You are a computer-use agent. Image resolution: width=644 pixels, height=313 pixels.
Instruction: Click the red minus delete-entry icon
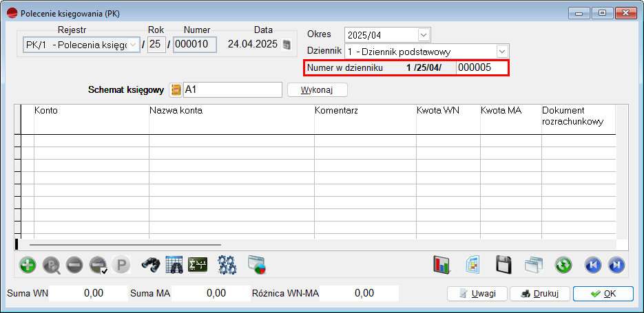[74, 265]
